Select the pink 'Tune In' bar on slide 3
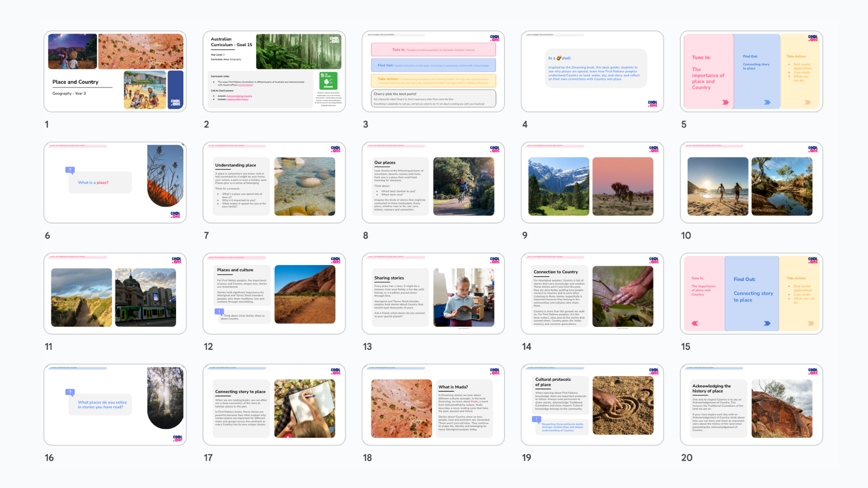The width and height of the screenshot is (868, 488). 433,50
